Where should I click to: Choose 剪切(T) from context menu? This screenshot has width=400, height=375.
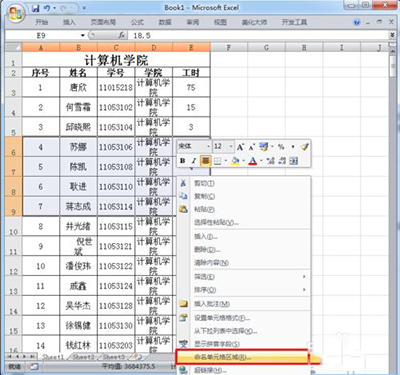(x=243, y=183)
